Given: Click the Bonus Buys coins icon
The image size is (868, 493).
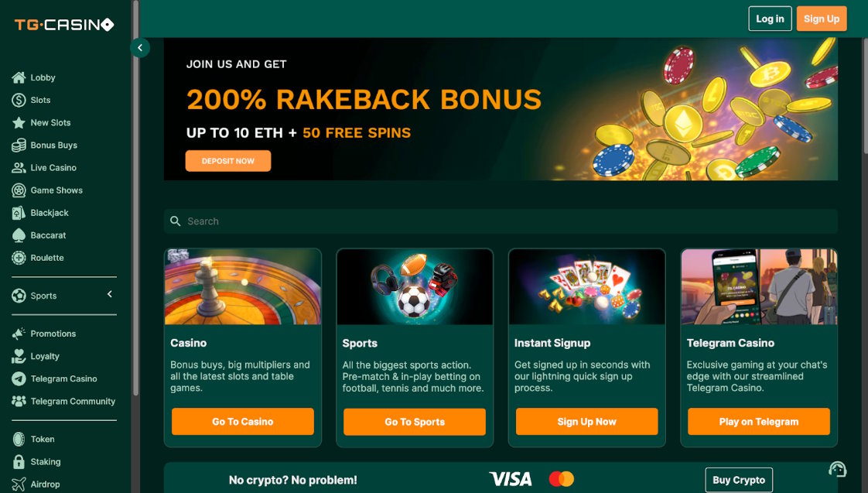Looking at the screenshot, I should tap(19, 145).
